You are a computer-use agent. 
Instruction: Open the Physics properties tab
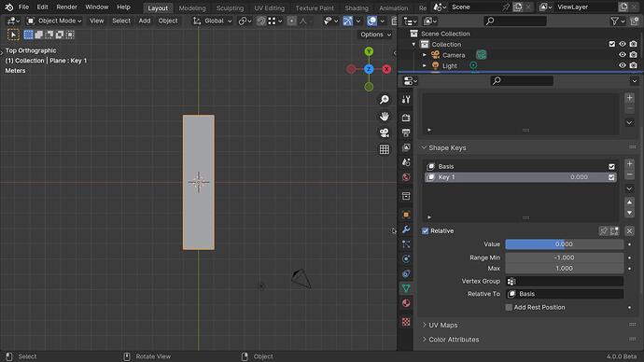pyautogui.click(x=406, y=259)
